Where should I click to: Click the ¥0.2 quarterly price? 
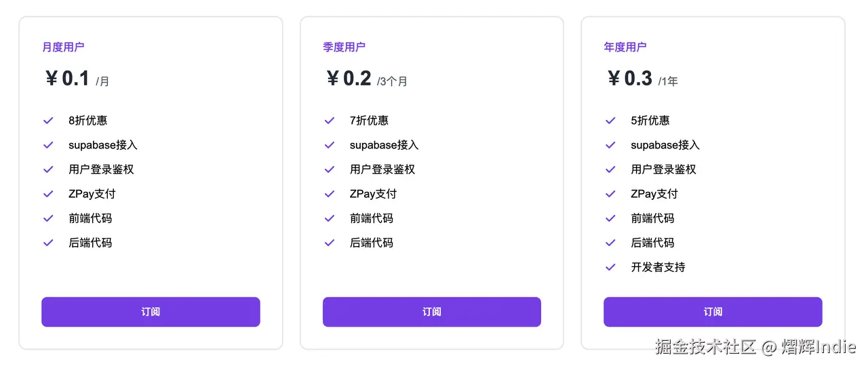(x=349, y=79)
